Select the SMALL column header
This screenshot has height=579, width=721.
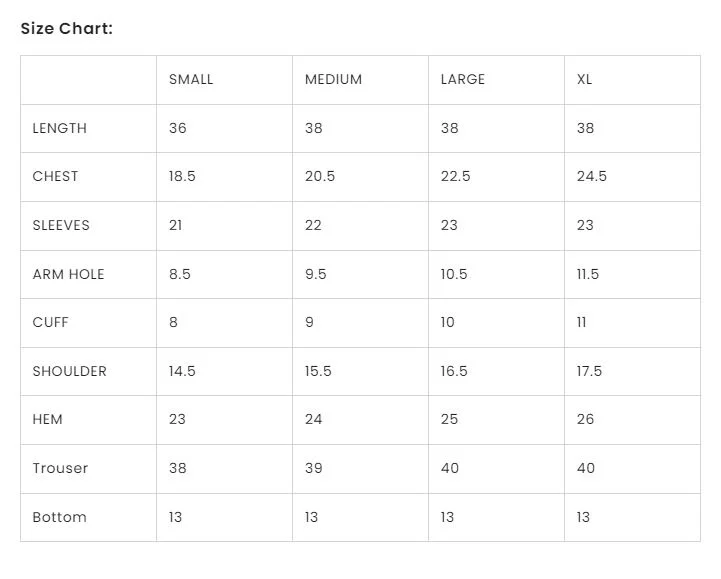click(191, 79)
